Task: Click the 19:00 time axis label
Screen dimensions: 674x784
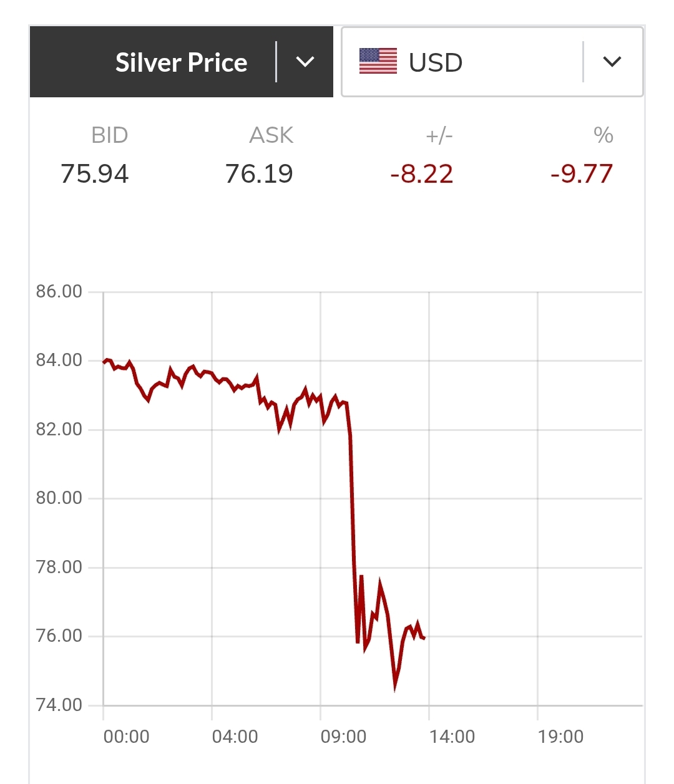Action: (560, 737)
